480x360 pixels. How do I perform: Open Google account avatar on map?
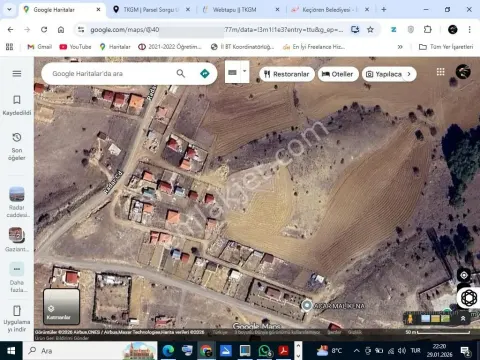point(463,71)
